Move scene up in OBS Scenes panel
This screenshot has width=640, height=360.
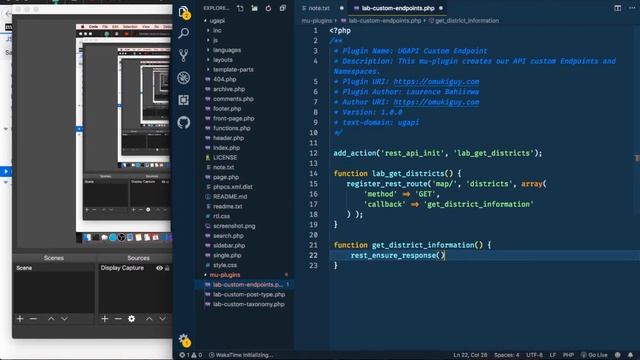coord(51,319)
